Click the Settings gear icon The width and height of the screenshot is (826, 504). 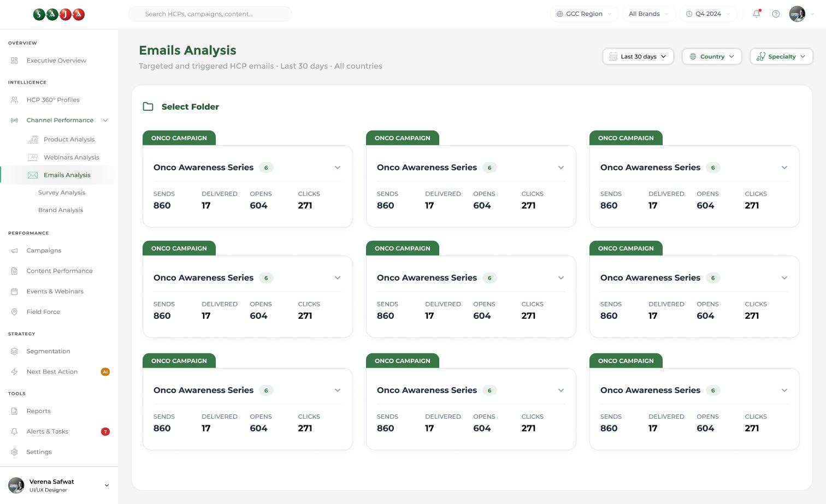[x=15, y=452]
